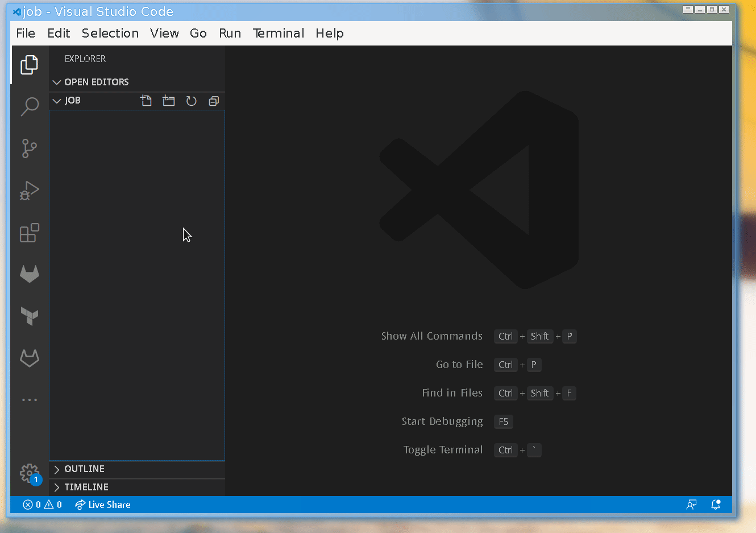Open the Extensions view

click(30, 233)
